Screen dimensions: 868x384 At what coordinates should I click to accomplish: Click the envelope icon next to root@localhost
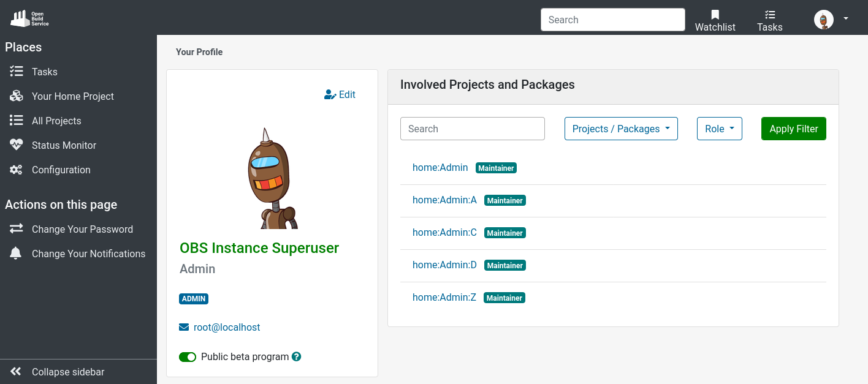184,327
